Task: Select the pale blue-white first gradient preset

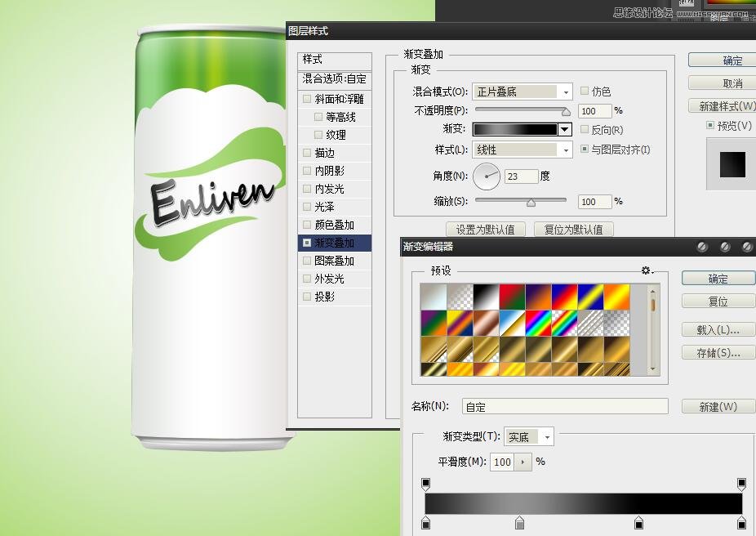Action: (434, 297)
